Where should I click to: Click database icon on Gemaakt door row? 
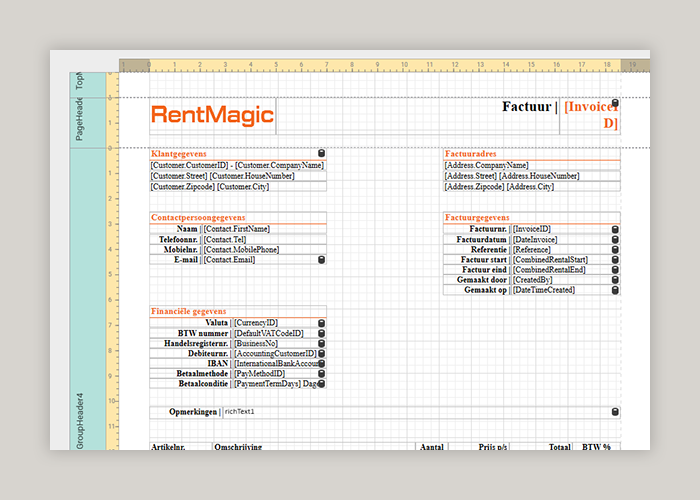click(615, 280)
